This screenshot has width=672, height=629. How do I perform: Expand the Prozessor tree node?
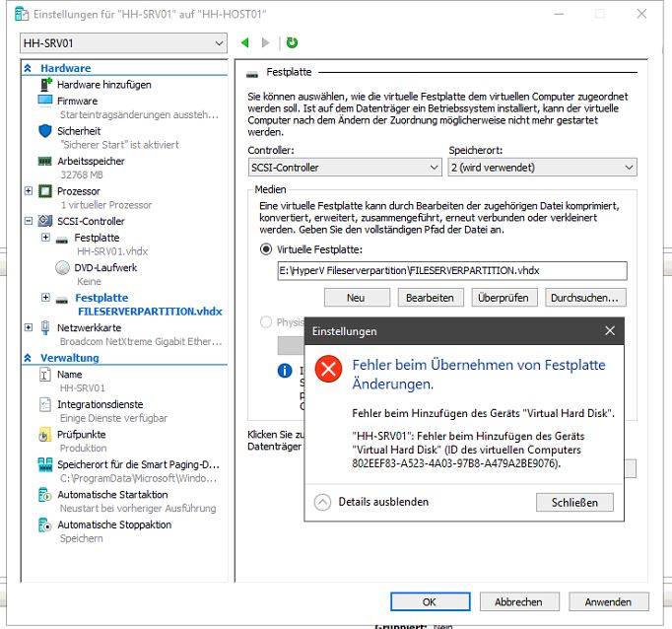[x=29, y=191]
